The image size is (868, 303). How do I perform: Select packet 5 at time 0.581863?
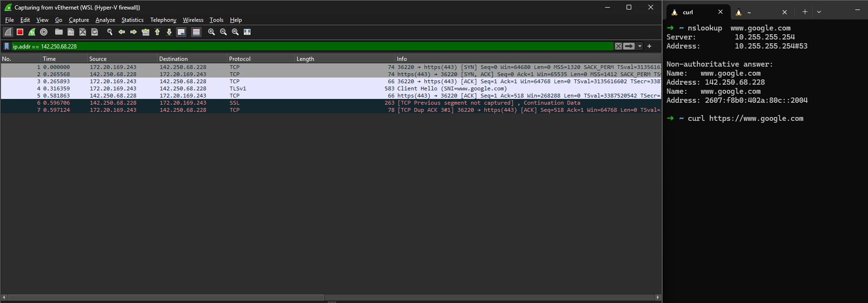pyautogui.click(x=331, y=96)
